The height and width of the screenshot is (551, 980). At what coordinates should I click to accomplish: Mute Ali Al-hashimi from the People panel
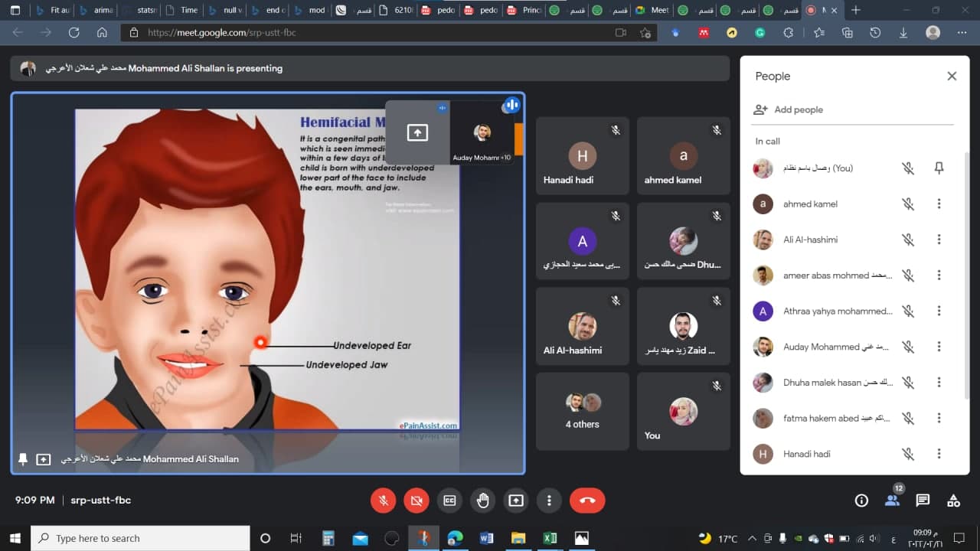click(x=908, y=239)
